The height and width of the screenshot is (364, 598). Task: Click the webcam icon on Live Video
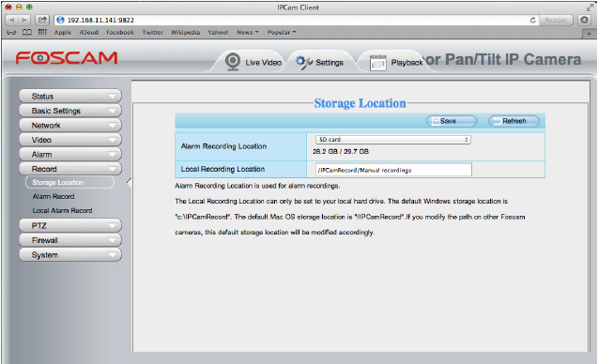point(232,61)
